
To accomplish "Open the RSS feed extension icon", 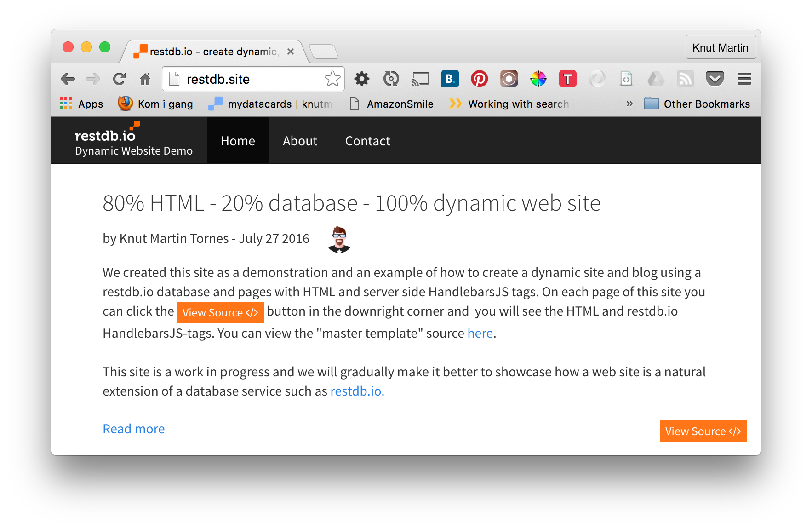I will (x=685, y=79).
